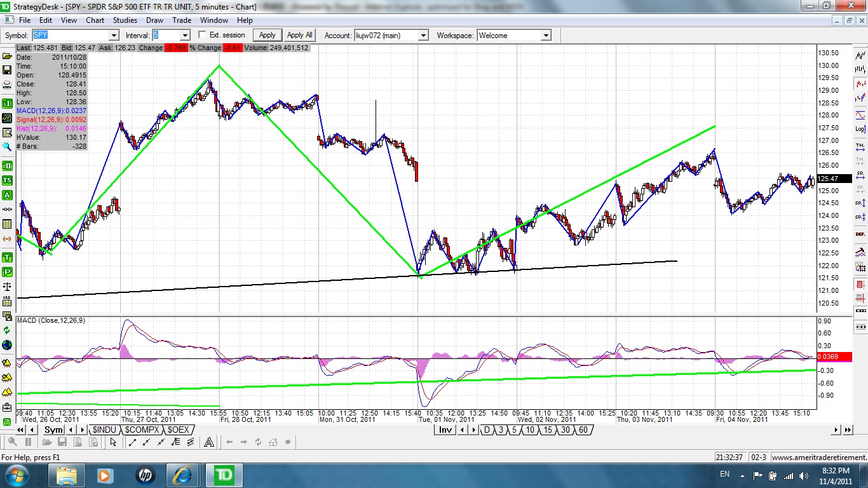868x488 pixels.
Task: Select the line chart style icon
Action: click(860, 55)
